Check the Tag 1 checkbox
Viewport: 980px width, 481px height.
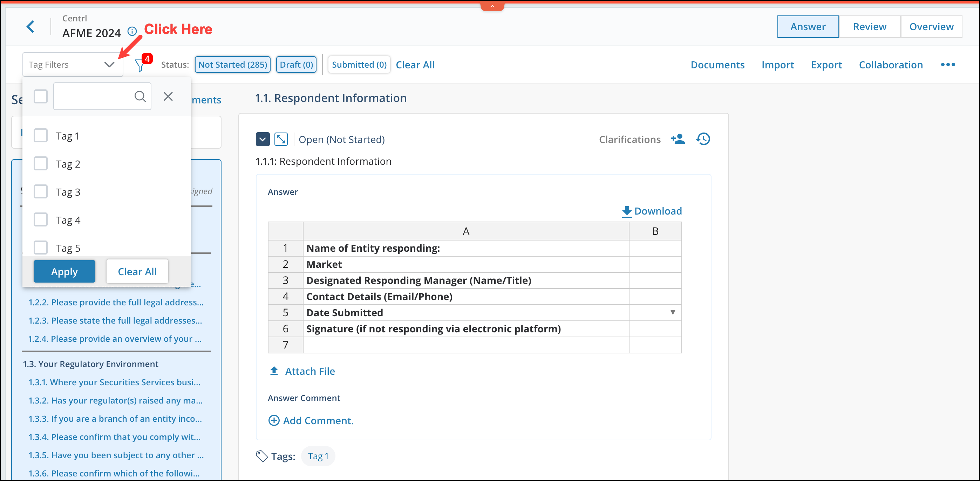point(40,135)
